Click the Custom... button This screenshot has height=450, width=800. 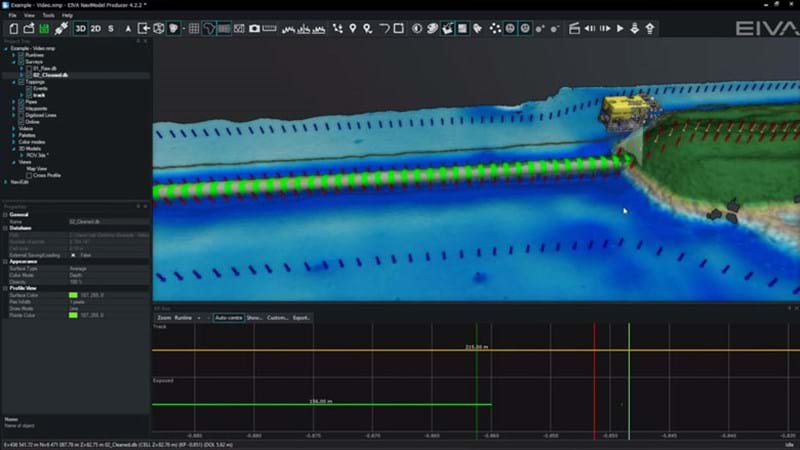(x=277, y=318)
